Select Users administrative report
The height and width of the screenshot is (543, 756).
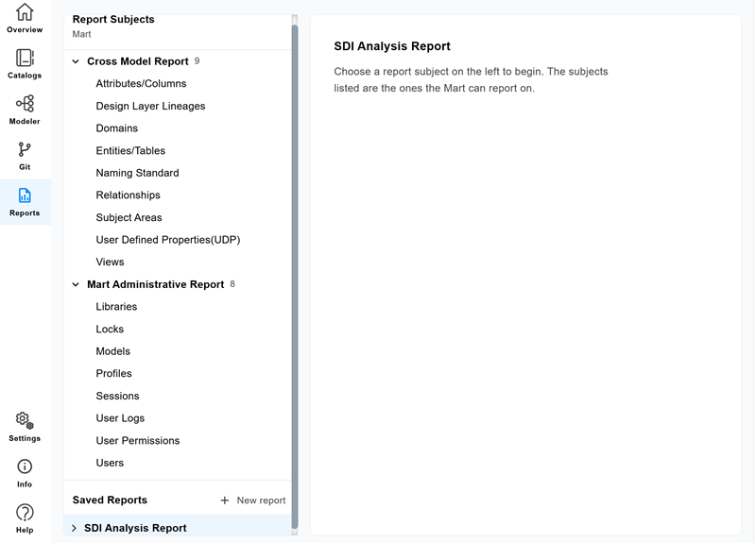click(x=110, y=463)
